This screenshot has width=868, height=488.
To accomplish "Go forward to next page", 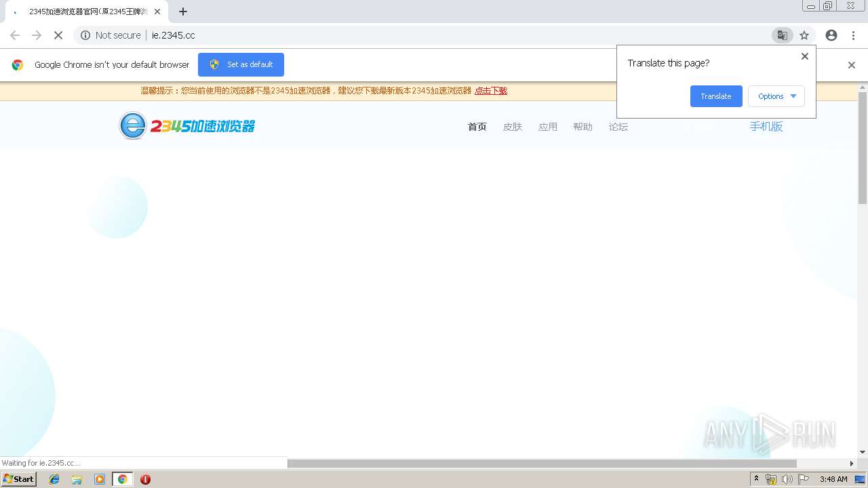I will (x=37, y=35).
